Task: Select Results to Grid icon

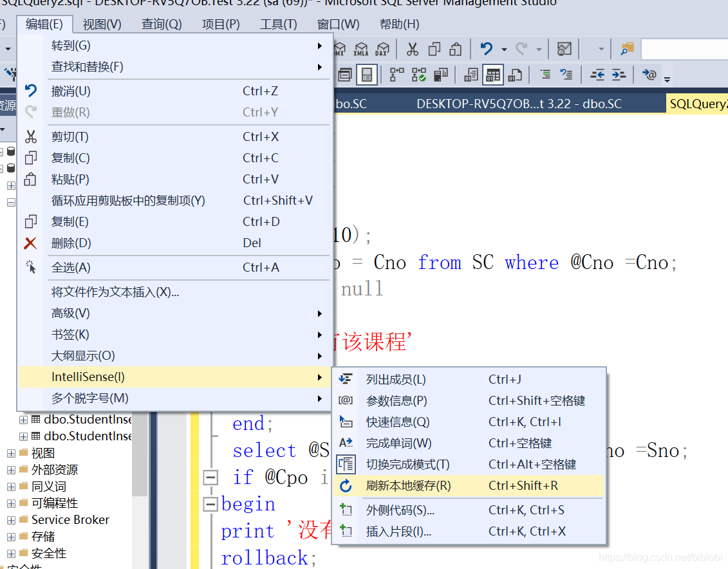Action: pyautogui.click(x=493, y=75)
